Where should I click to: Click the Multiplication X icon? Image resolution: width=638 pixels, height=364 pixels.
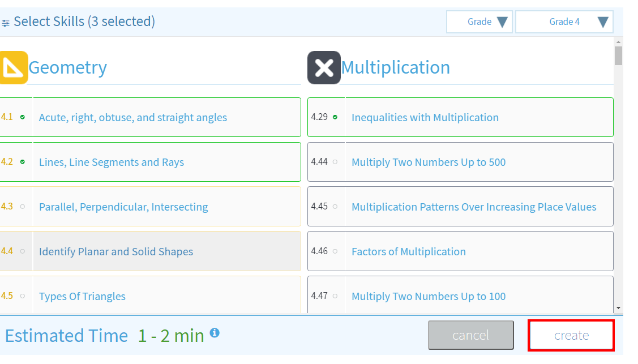[324, 67]
